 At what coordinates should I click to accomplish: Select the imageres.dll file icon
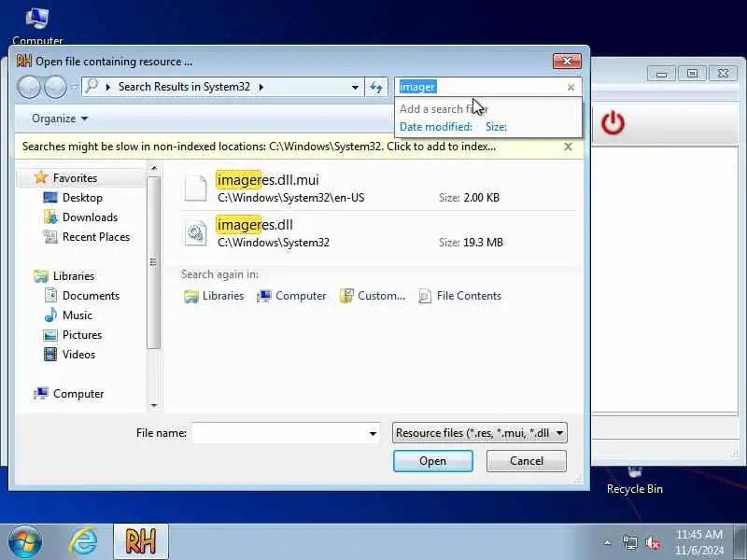tap(196, 232)
